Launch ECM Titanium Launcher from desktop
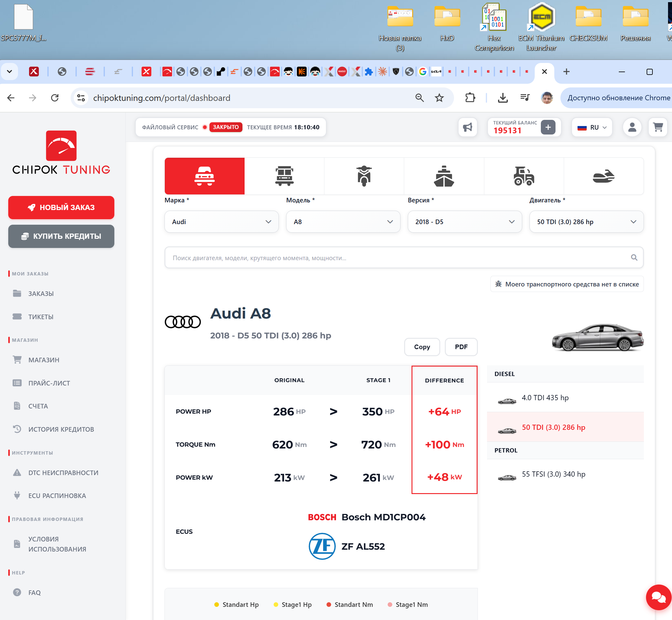 tap(541, 27)
